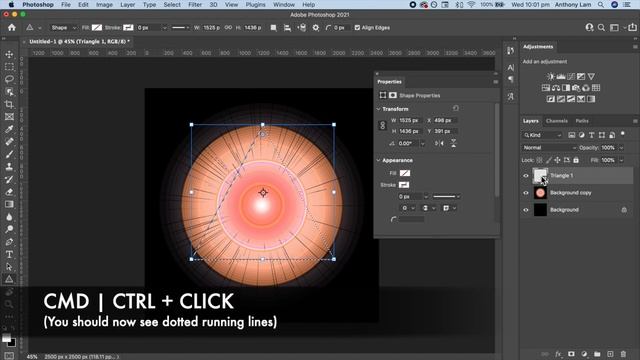Image resolution: width=640 pixels, height=360 pixels.
Task: Add Photo Filter adjustment
Action: coord(576,88)
